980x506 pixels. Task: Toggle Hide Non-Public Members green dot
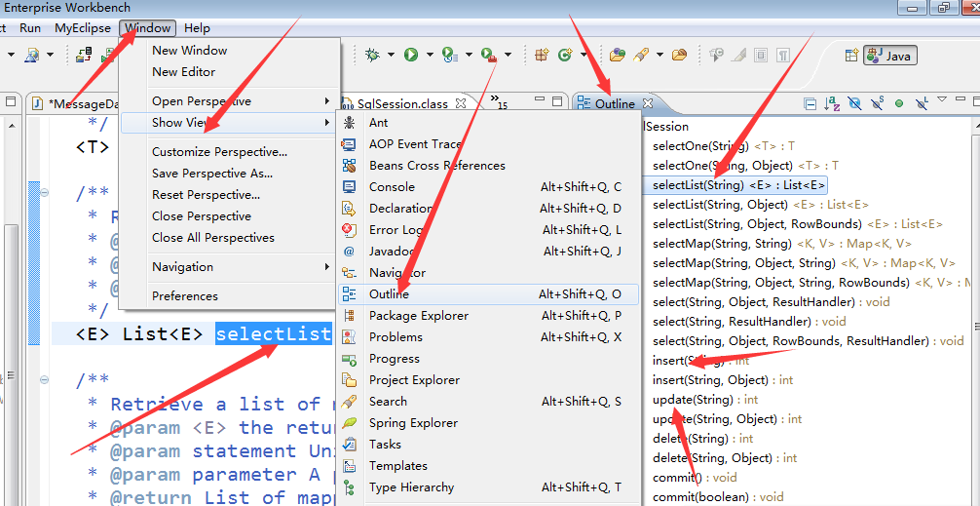click(x=899, y=103)
